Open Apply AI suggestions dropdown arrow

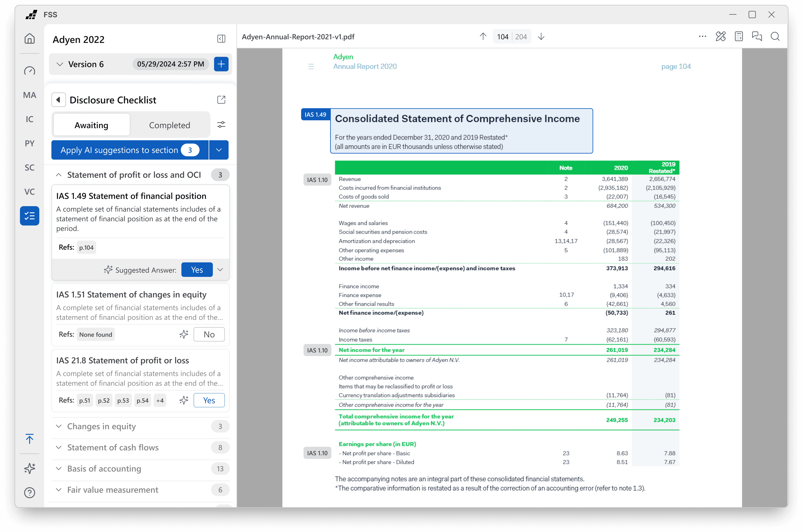coord(219,150)
